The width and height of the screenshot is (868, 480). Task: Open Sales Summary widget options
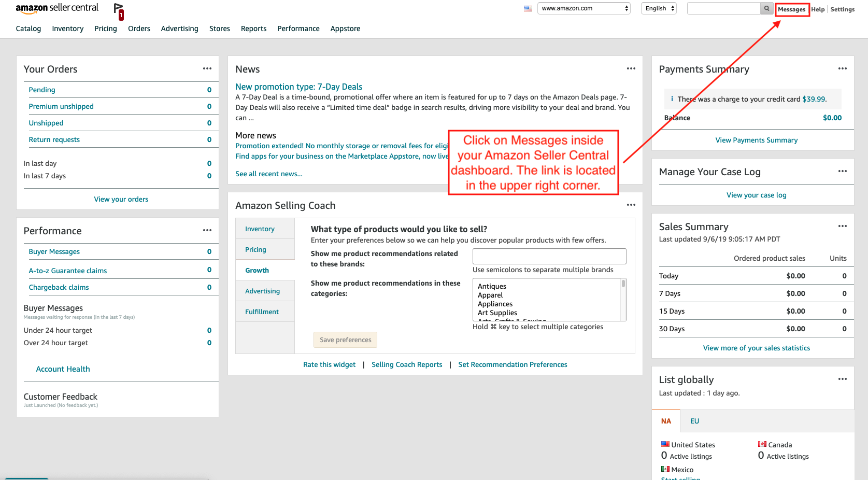tap(842, 226)
